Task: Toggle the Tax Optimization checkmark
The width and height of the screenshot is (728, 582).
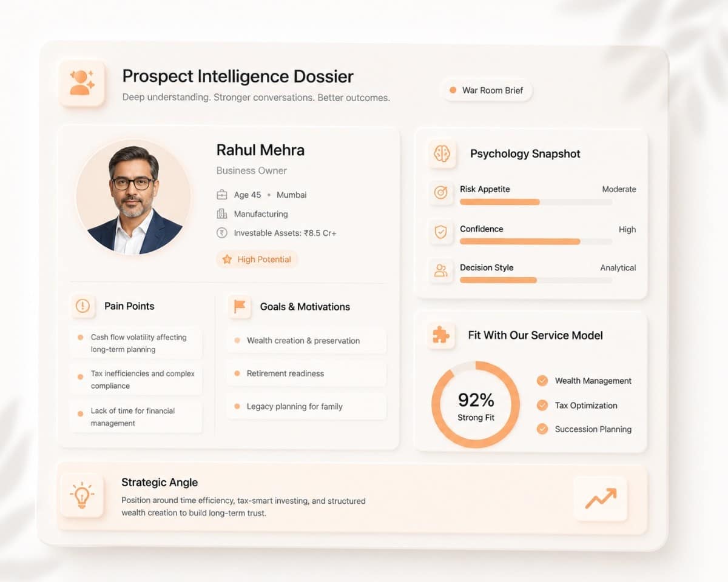Action: 542,405
